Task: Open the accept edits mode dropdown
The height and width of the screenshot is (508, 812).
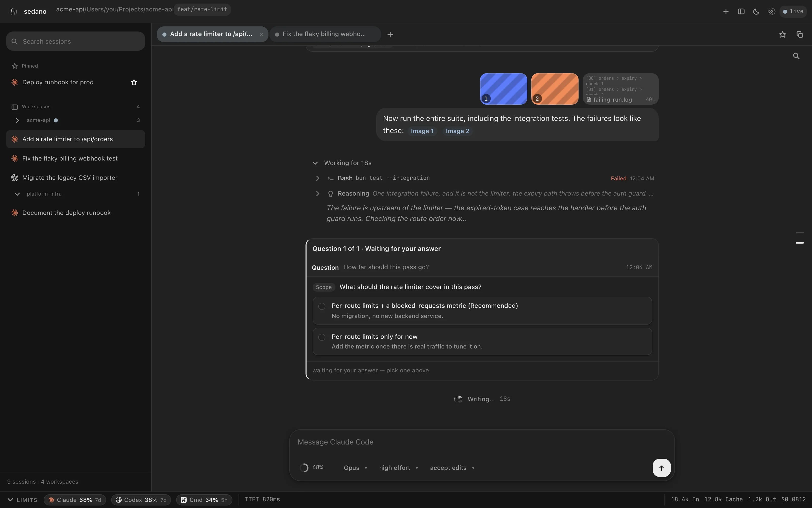Action: pyautogui.click(x=452, y=468)
